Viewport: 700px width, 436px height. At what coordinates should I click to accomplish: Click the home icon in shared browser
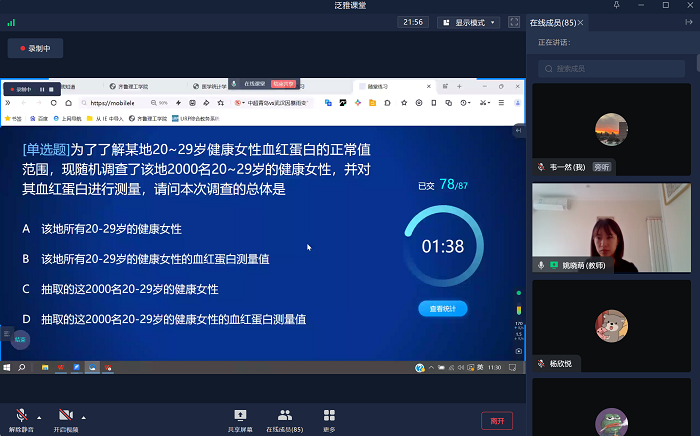(68, 103)
